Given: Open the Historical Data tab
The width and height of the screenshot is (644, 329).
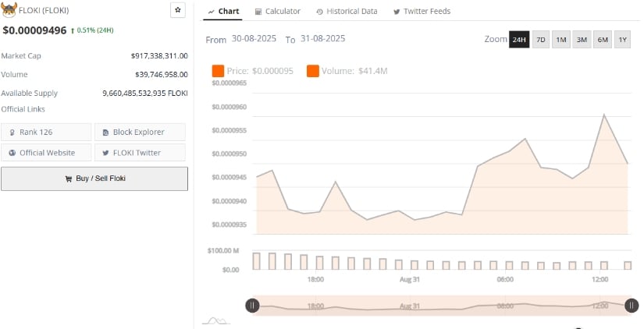Looking at the screenshot, I should pos(347,12).
